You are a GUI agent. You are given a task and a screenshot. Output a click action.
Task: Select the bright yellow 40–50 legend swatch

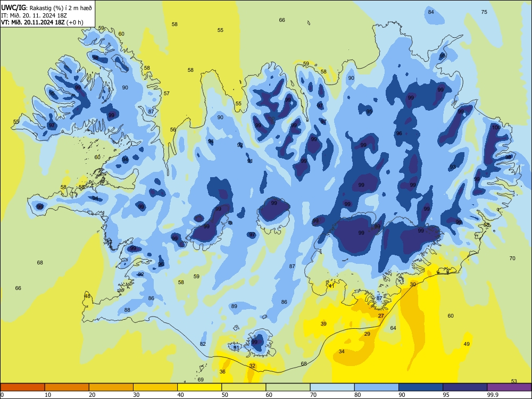click(199, 387)
